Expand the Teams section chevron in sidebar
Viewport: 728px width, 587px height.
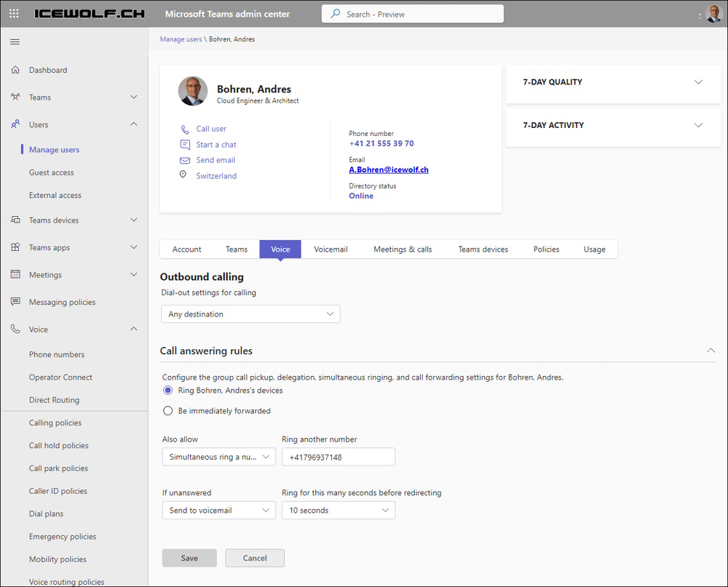[134, 97]
